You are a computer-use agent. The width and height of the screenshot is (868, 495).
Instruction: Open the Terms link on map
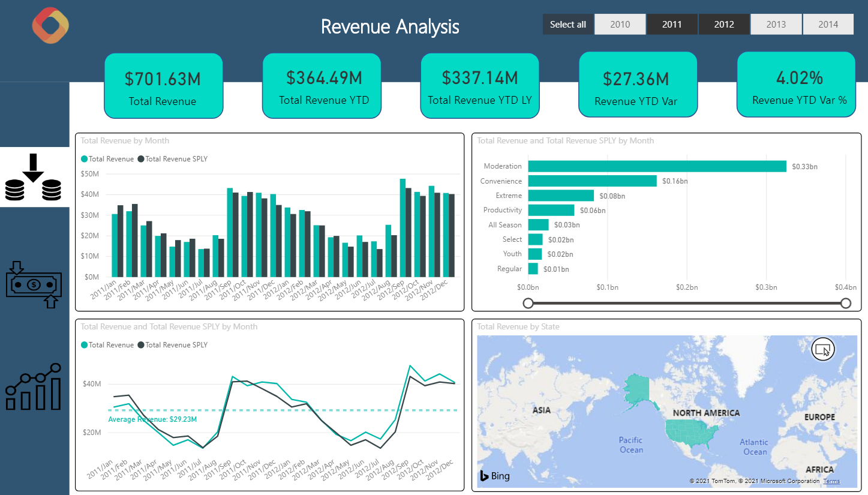[831, 481]
